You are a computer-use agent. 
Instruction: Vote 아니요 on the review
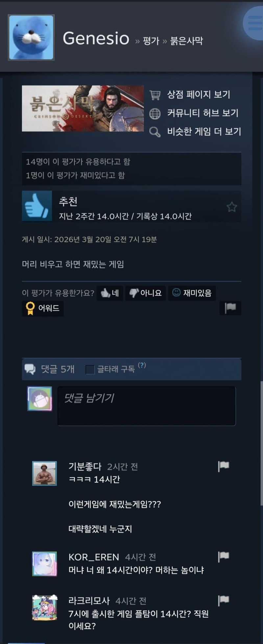(x=145, y=293)
